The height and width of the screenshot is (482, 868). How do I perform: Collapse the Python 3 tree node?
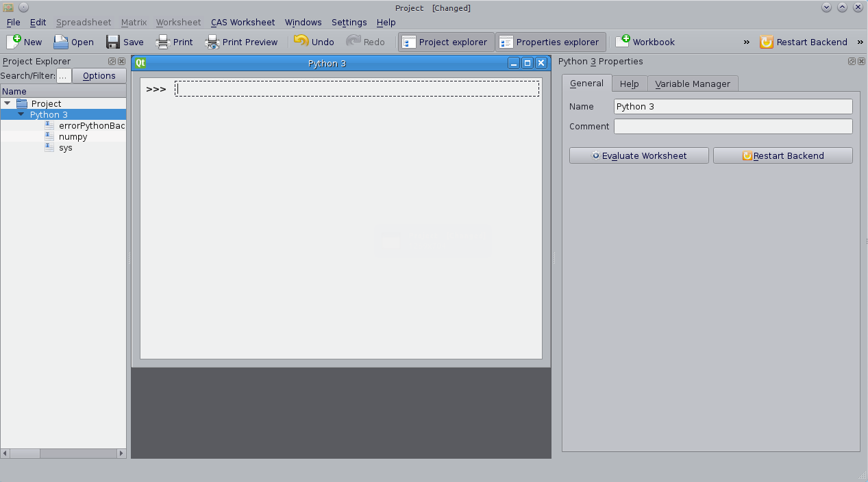pyautogui.click(x=21, y=114)
